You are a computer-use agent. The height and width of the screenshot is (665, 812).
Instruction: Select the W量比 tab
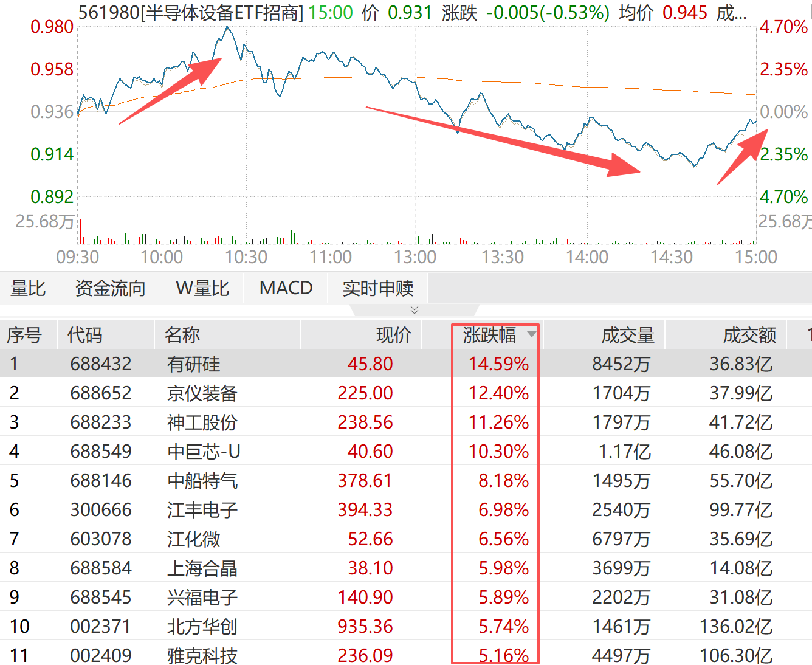pos(202,288)
